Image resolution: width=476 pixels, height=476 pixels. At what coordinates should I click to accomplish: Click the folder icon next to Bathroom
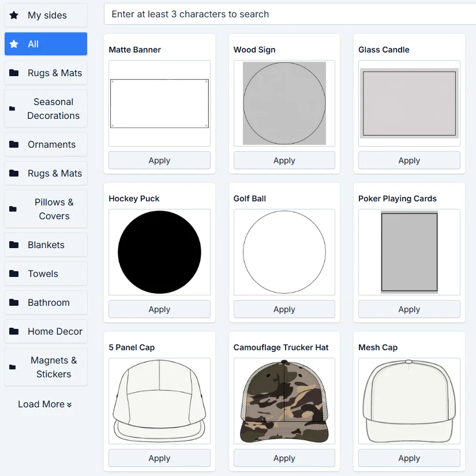tap(14, 302)
